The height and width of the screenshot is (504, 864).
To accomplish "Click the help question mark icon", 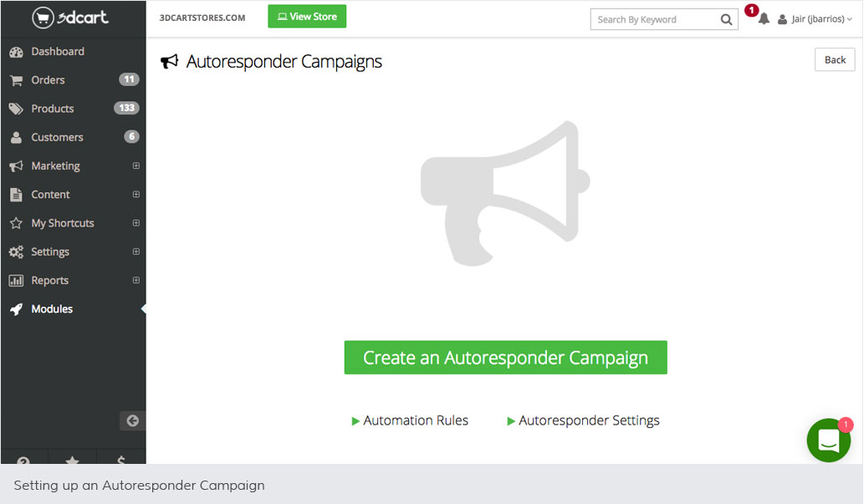I will 23,460.
